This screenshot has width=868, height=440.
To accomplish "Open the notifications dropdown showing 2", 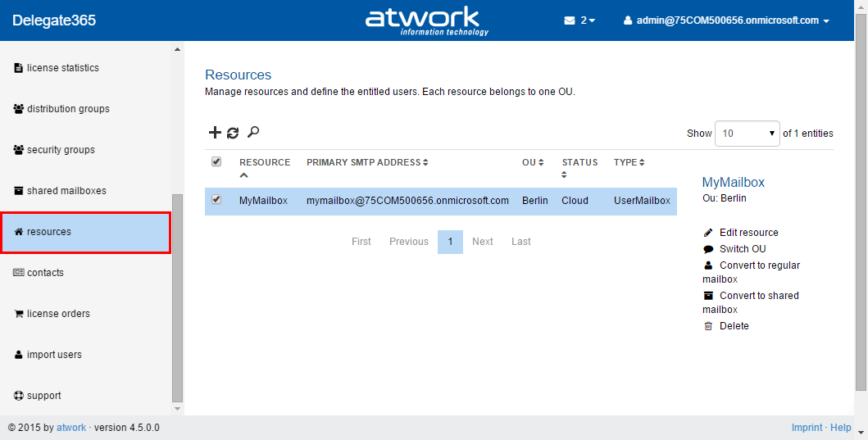I will tap(588, 20).
